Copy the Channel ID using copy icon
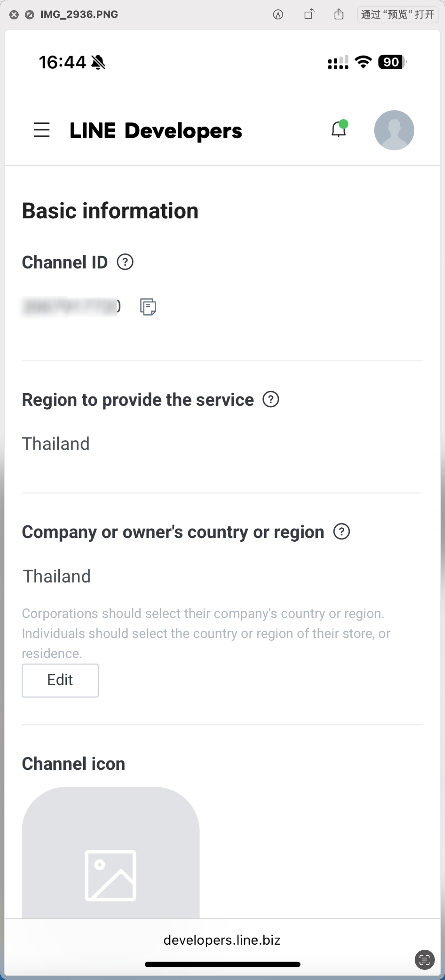Image resolution: width=445 pixels, height=980 pixels. 148,307
